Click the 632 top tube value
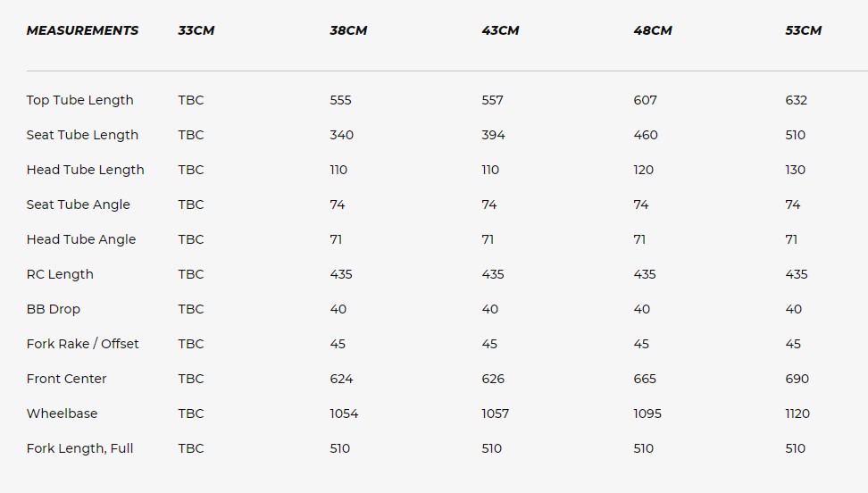This screenshot has height=493, width=868. (x=796, y=100)
